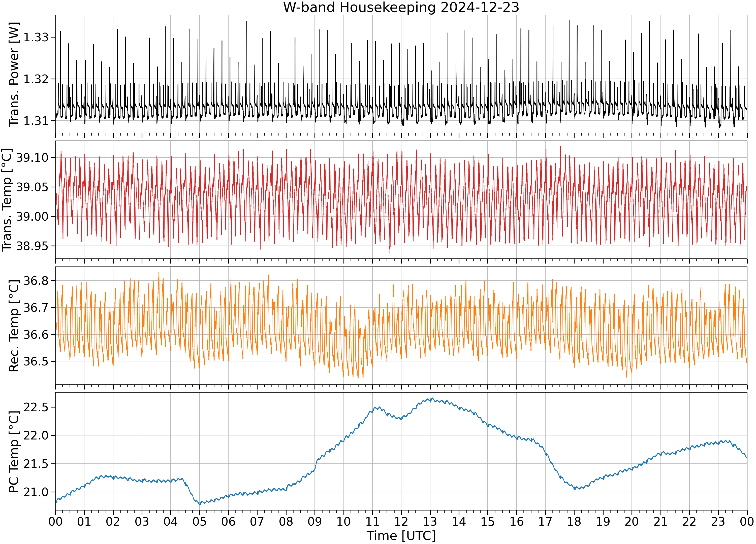
Task: Click the Rec. Temp [°C] axis label
Action: click(14, 325)
